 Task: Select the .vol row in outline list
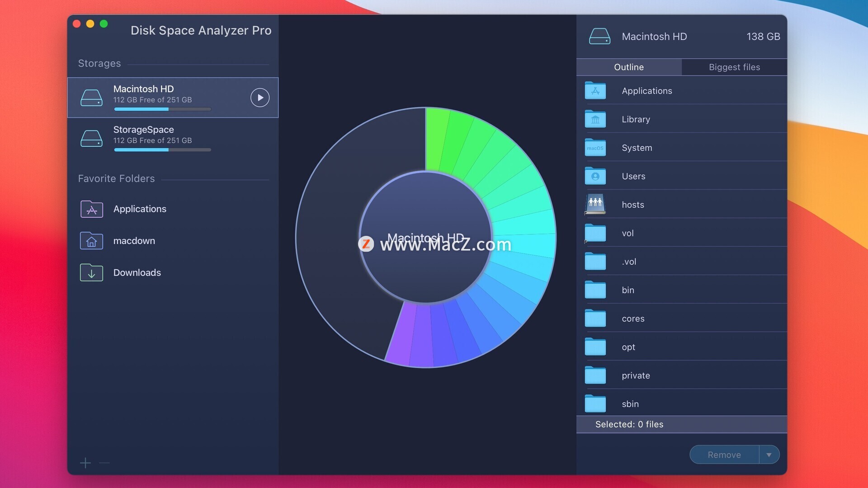(x=682, y=262)
